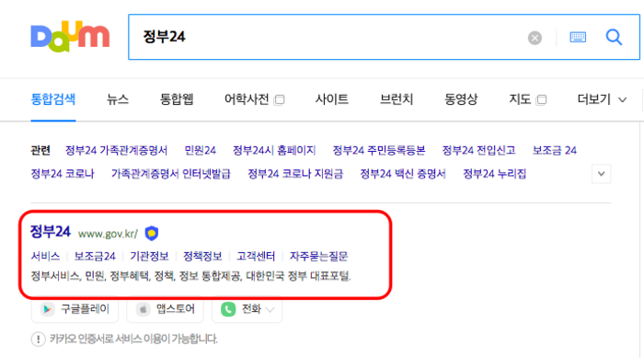Viewport: 644px width, 358px height.
Task: Open the on-screen keyboard icon
Action: pos(578,38)
